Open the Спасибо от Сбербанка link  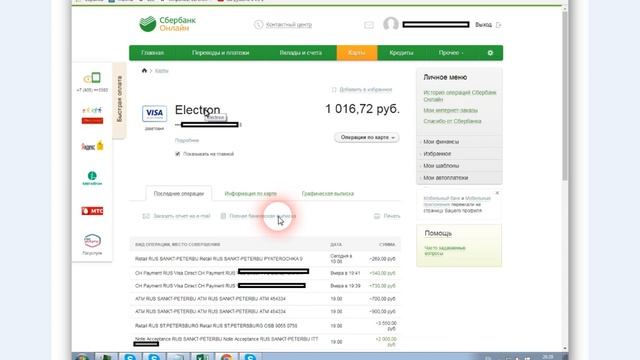[452, 121]
